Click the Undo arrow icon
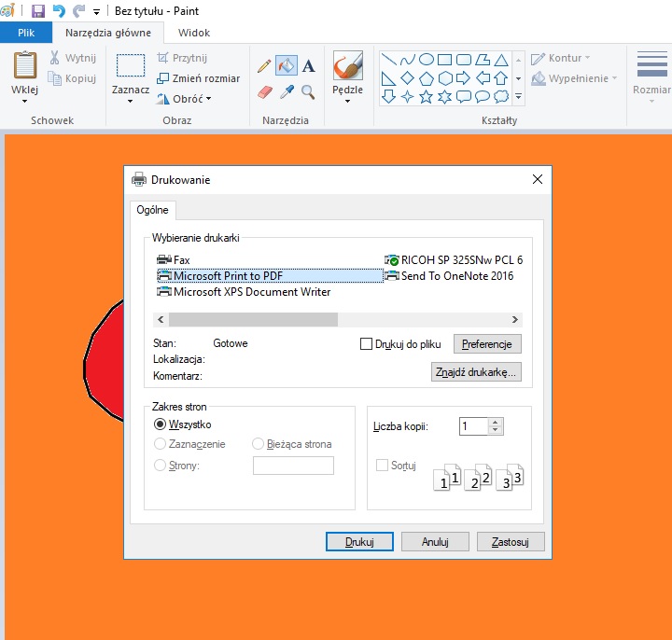This screenshot has height=640, width=672. pos(59,11)
